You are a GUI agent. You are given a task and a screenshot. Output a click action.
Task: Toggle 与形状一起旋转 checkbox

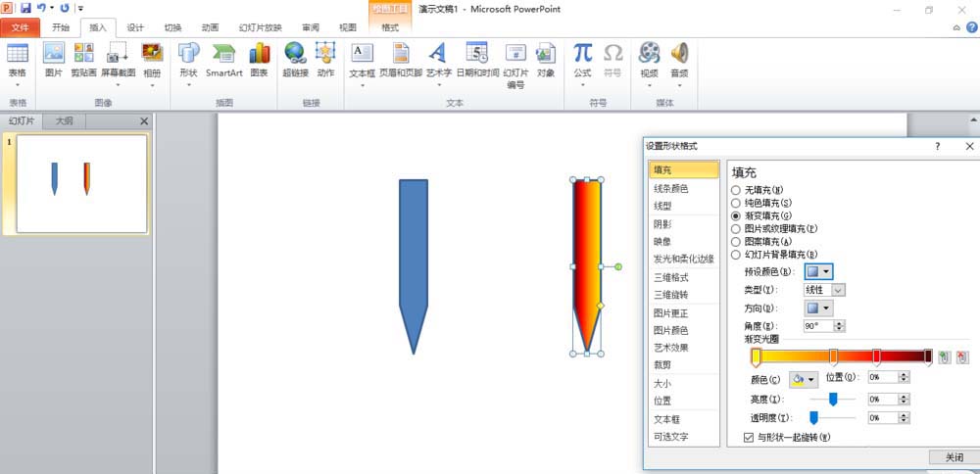pos(748,438)
